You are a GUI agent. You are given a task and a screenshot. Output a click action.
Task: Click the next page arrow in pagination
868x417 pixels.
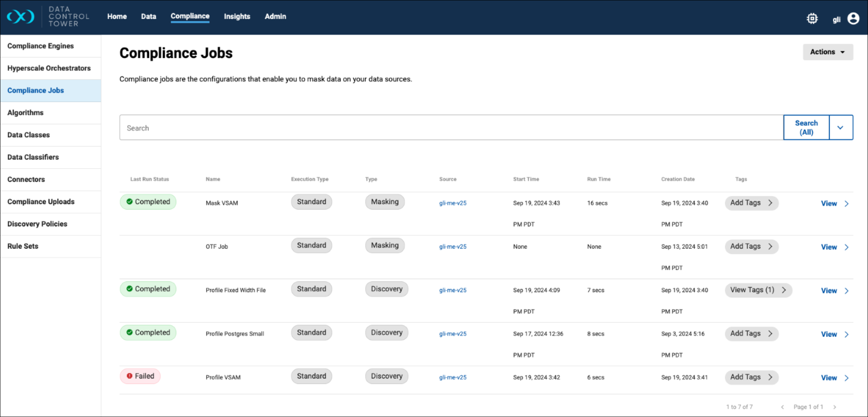(x=835, y=407)
